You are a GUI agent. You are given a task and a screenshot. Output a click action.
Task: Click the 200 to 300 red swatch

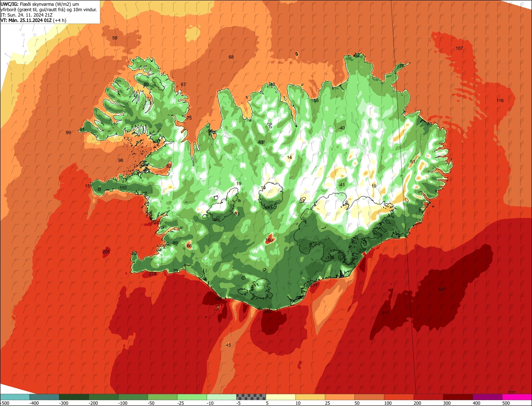(428, 396)
